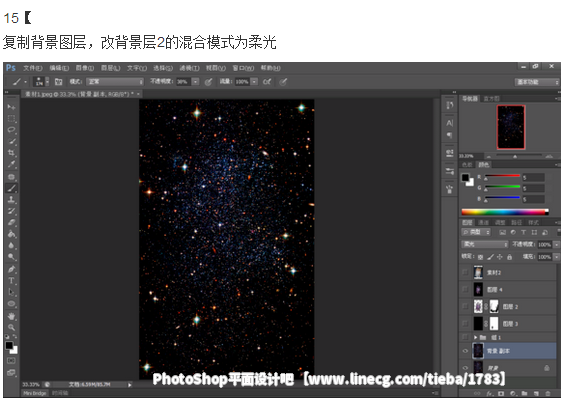The width and height of the screenshot is (561, 398).
Task: Select the Zoom tool in toolbox
Action: [11, 327]
